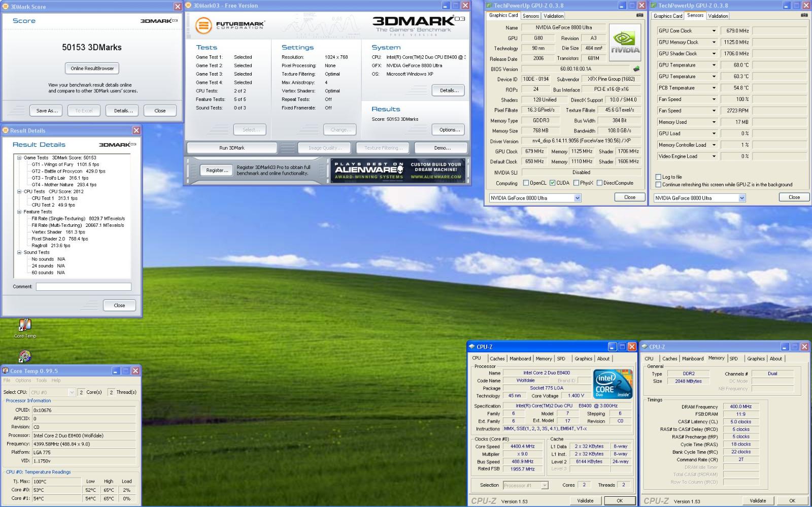The image size is (812, 507).
Task: Enable the OpenCL checkbox in GPU-Z
Action: point(526,183)
